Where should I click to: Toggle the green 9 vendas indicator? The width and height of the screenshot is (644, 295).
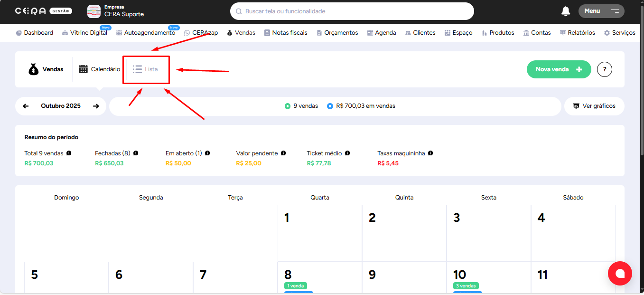tap(288, 106)
